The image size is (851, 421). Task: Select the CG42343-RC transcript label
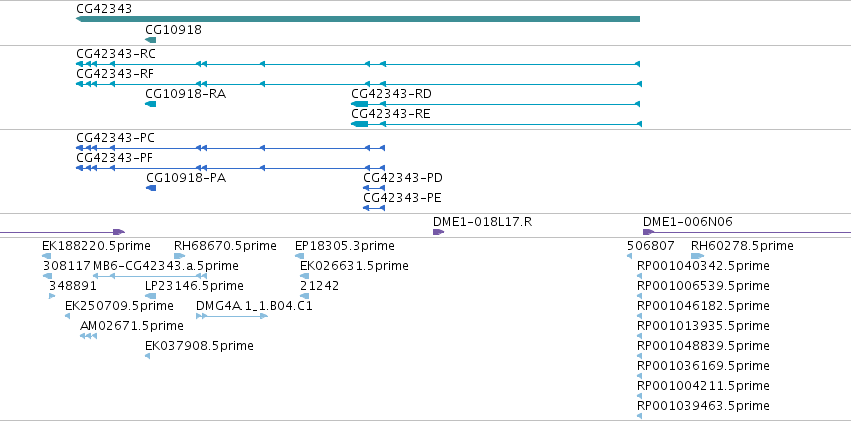pyautogui.click(x=116, y=54)
